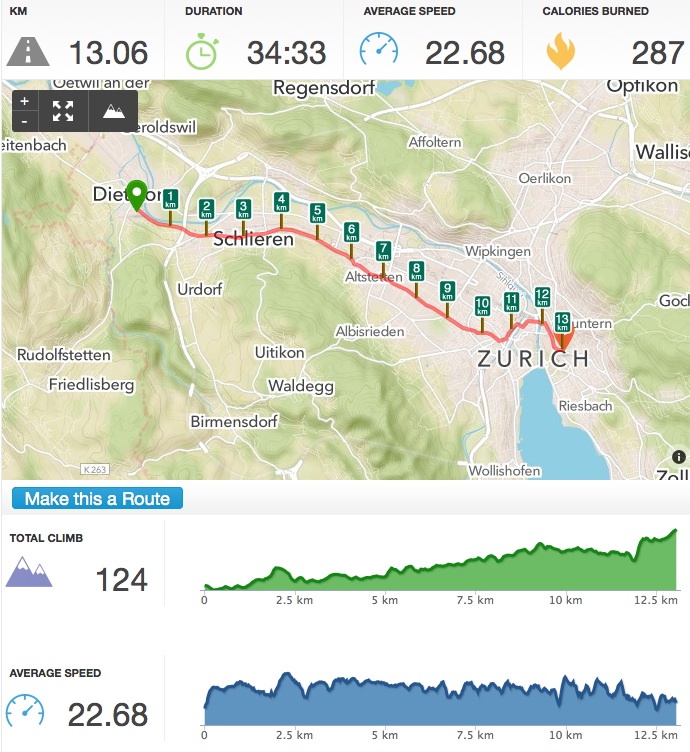Click the lower average speed gauge icon

coord(25,711)
